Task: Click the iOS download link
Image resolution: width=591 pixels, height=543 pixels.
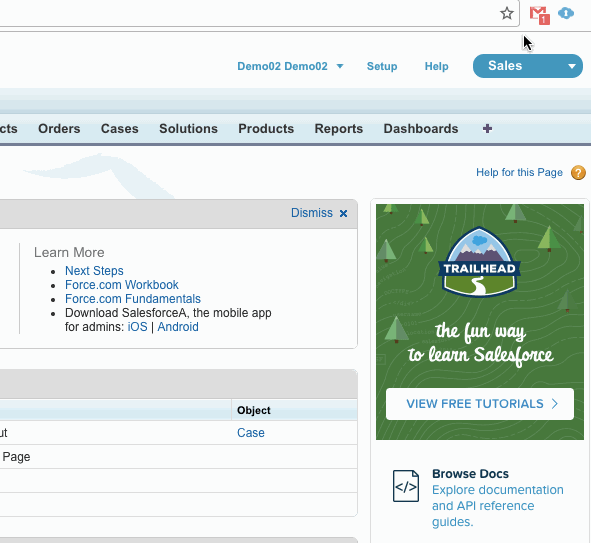Action: [x=138, y=327]
